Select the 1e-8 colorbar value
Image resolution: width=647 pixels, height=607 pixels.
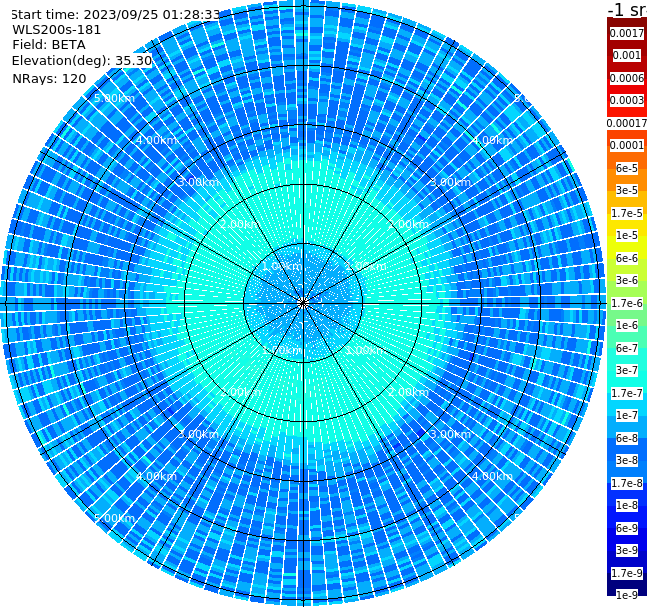(627, 505)
